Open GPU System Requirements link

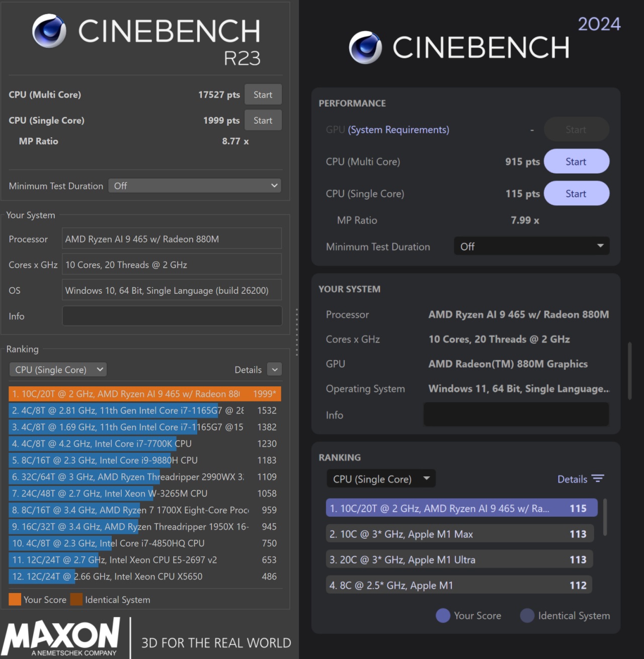click(398, 130)
